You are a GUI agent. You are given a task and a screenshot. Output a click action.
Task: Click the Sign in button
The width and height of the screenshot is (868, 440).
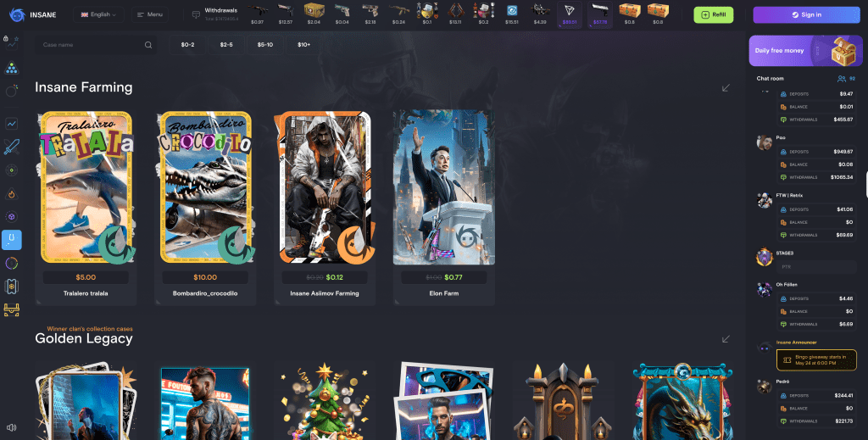[x=806, y=15]
